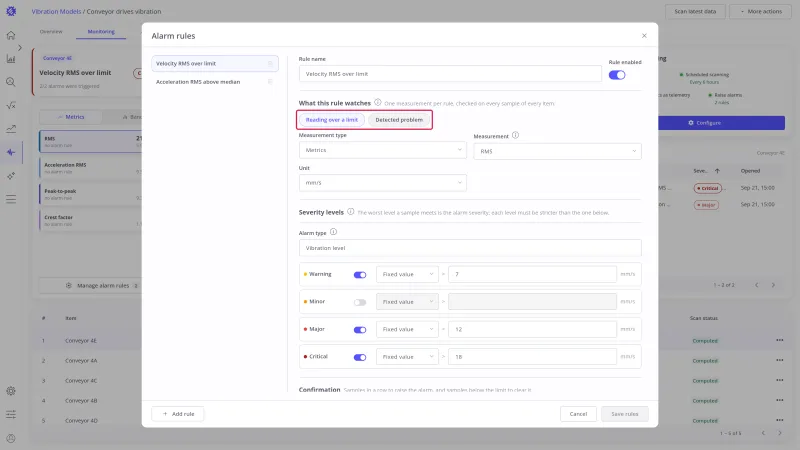Select the Velocity RMS over limit rule
Viewport: 800px width, 450px height.
point(215,64)
